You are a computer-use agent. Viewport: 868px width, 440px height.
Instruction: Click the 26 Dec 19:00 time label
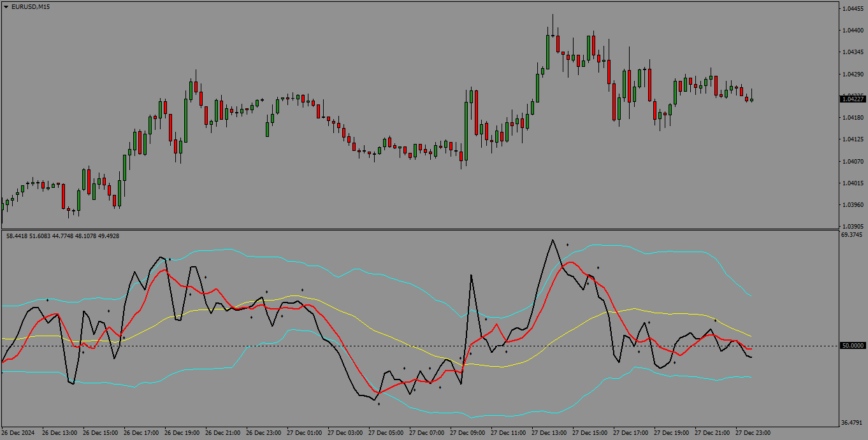click(182, 433)
